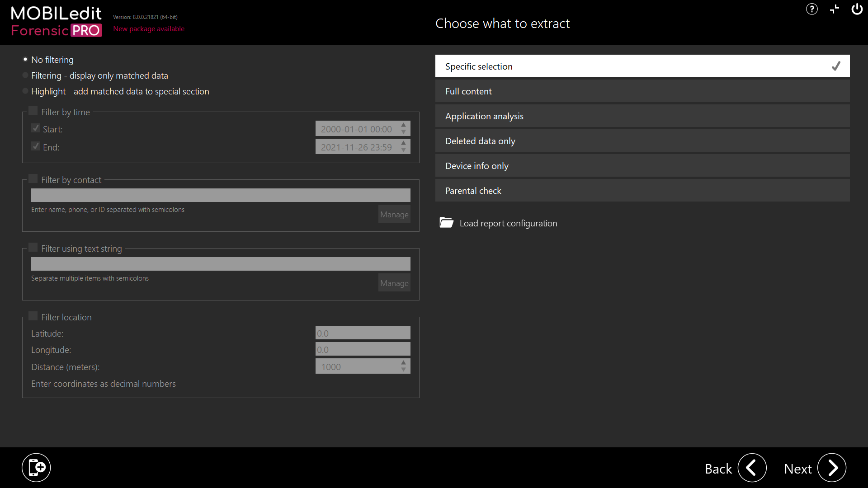Select the No filtering radio option
This screenshot has height=488, width=868.
25,60
